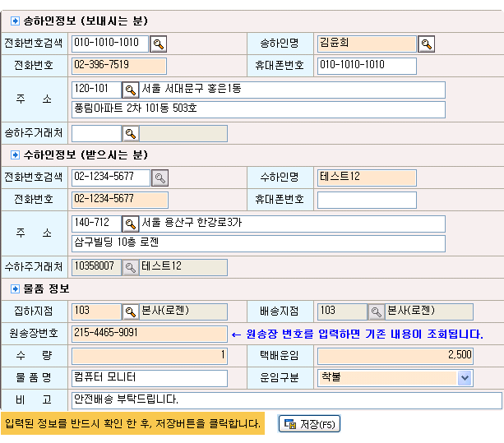Toggle the 물품 정보 section arrow
The height and width of the screenshot is (443, 504).
[15, 289]
